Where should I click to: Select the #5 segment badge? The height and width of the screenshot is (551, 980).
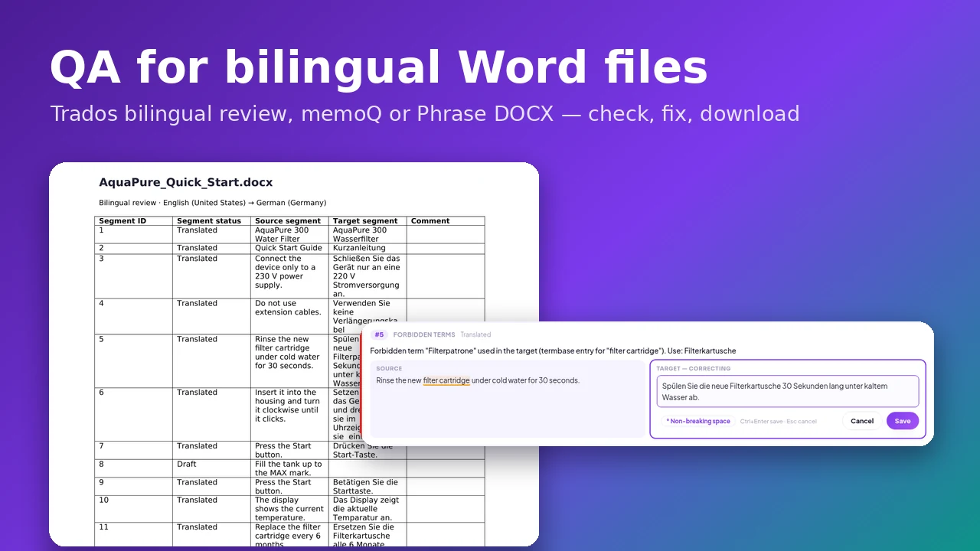click(379, 334)
